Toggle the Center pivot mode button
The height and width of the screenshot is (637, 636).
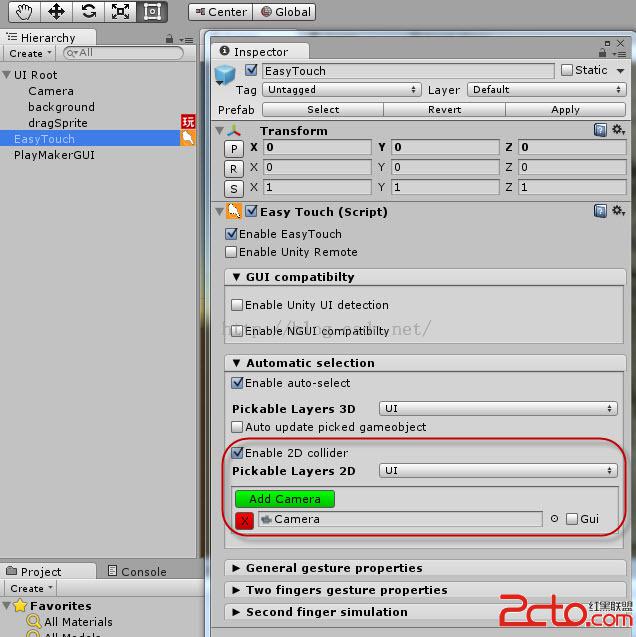[x=221, y=12]
